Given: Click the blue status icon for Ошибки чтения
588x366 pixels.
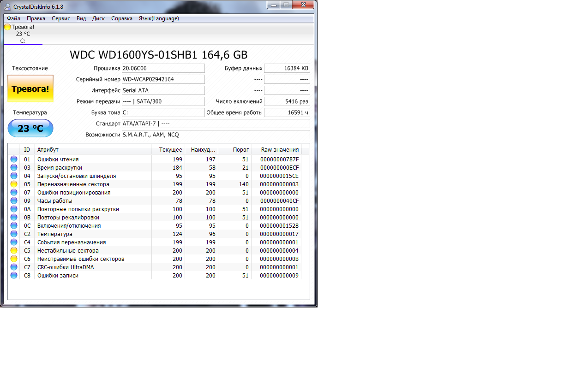Looking at the screenshot, I should coord(14,159).
